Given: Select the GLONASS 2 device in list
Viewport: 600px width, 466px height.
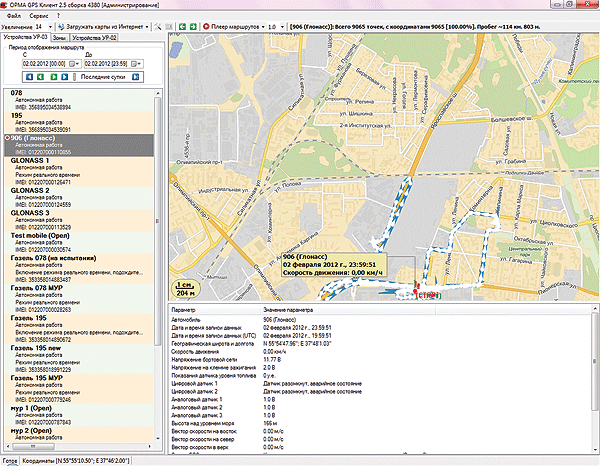Looking at the screenshot, I should pyautogui.click(x=29, y=190).
